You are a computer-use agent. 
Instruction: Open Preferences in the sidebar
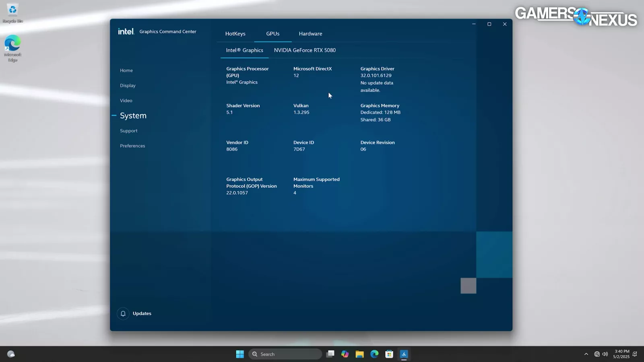[132, 146]
